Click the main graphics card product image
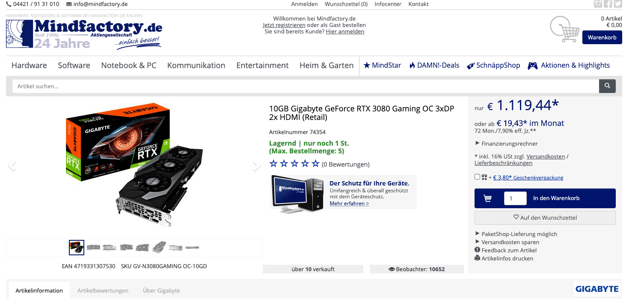Viewport: 644px width, 305px height. [x=134, y=166]
